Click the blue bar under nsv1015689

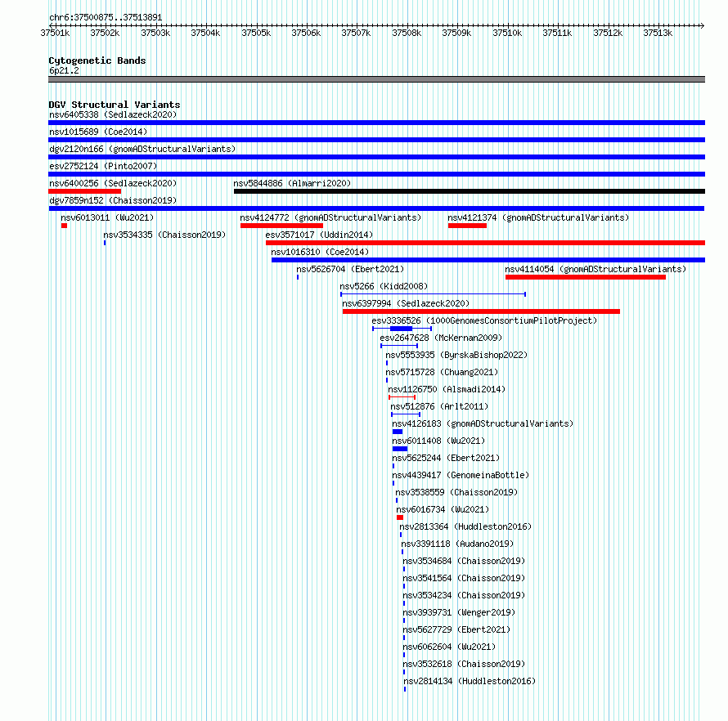point(376,140)
